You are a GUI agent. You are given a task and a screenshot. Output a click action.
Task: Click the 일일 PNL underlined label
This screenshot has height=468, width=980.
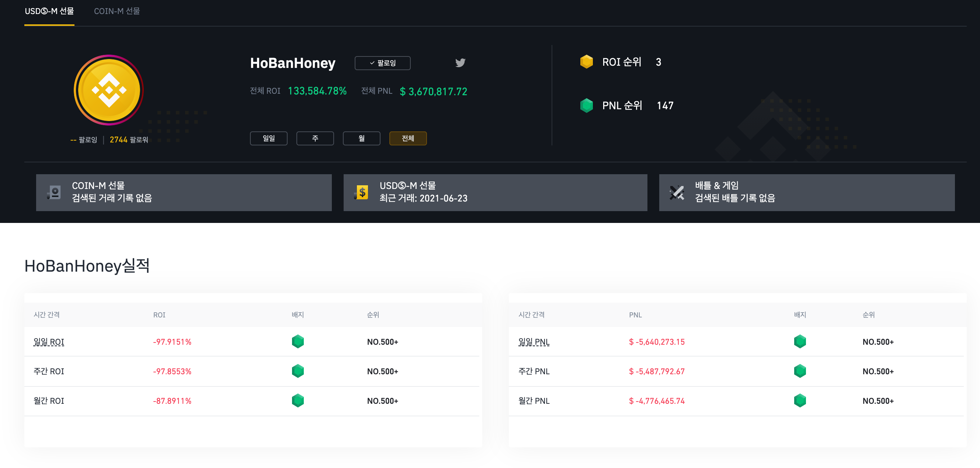[x=534, y=342]
